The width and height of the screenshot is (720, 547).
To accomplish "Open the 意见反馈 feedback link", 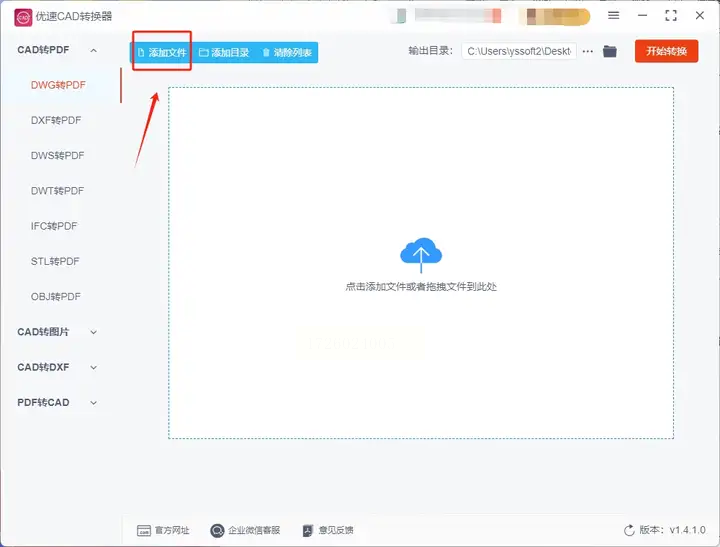I will [328, 530].
